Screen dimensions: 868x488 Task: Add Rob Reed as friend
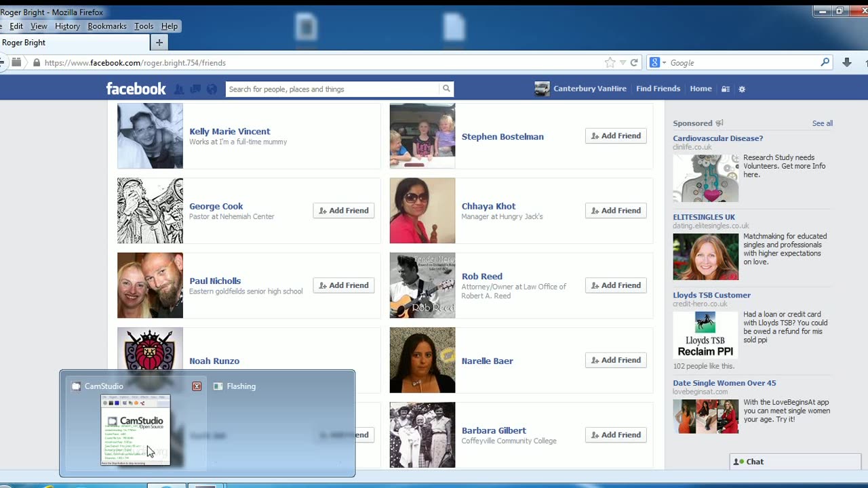point(616,285)
